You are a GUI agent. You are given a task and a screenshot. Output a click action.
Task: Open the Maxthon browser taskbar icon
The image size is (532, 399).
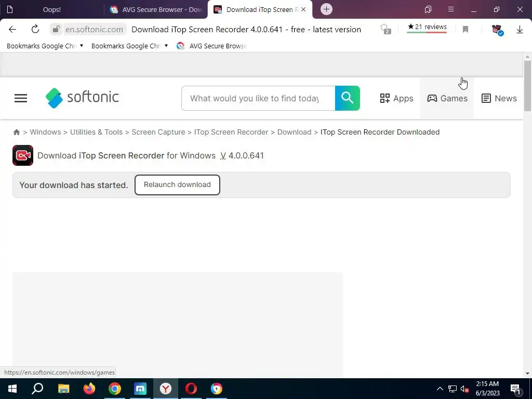pos(140,389)
